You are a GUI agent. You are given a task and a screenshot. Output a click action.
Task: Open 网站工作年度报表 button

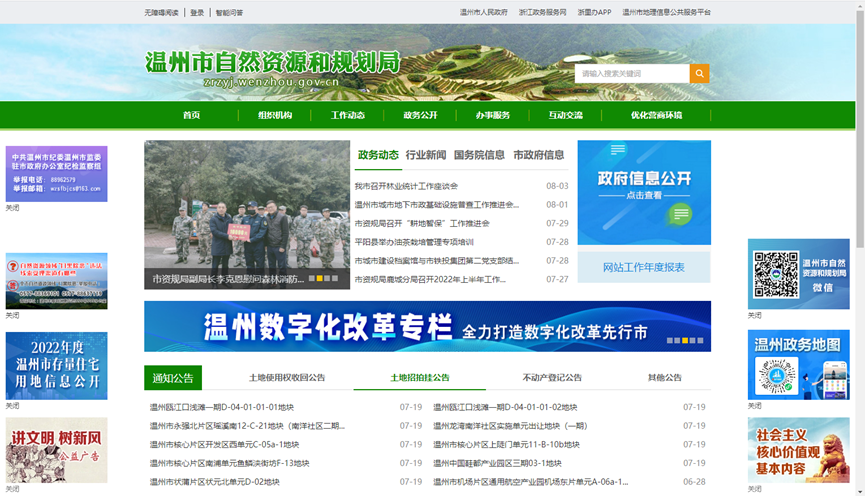pos(644,268)
